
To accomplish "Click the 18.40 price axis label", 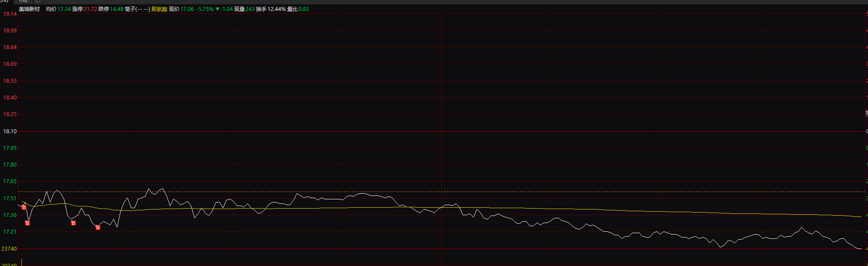I will (10, 98).
